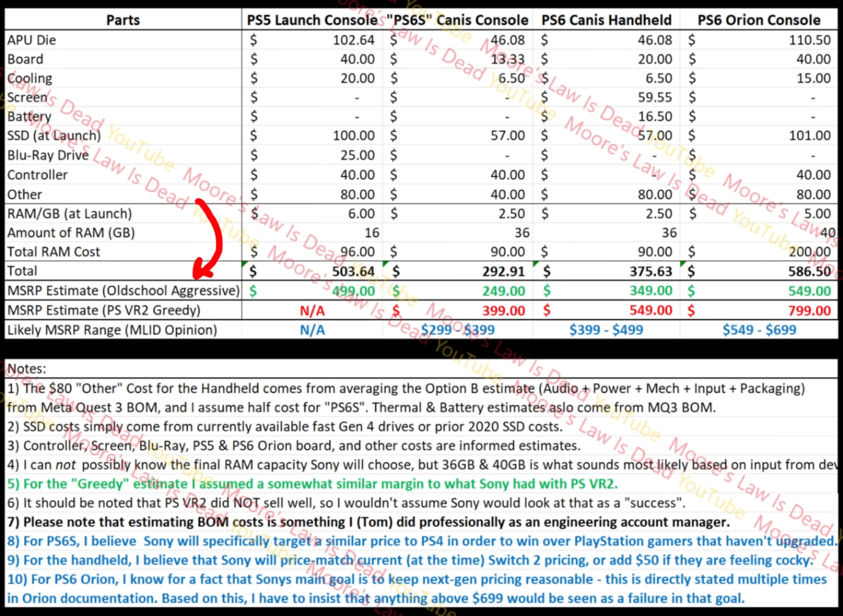Select the 'Board' row label

25,59
